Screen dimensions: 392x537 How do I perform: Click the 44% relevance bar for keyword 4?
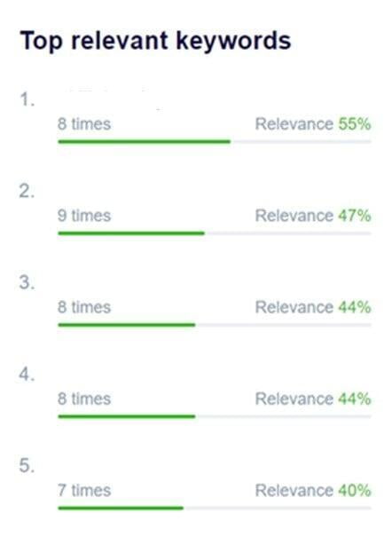[x=215, y=416]
